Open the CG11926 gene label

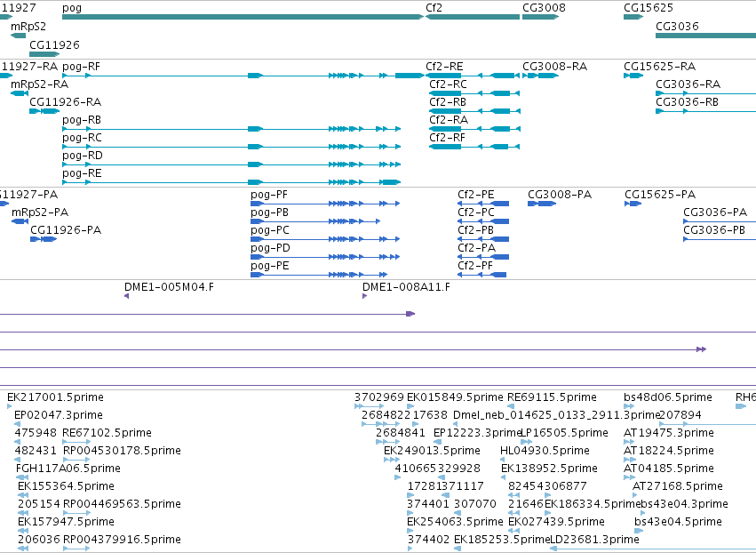(54, 44)
